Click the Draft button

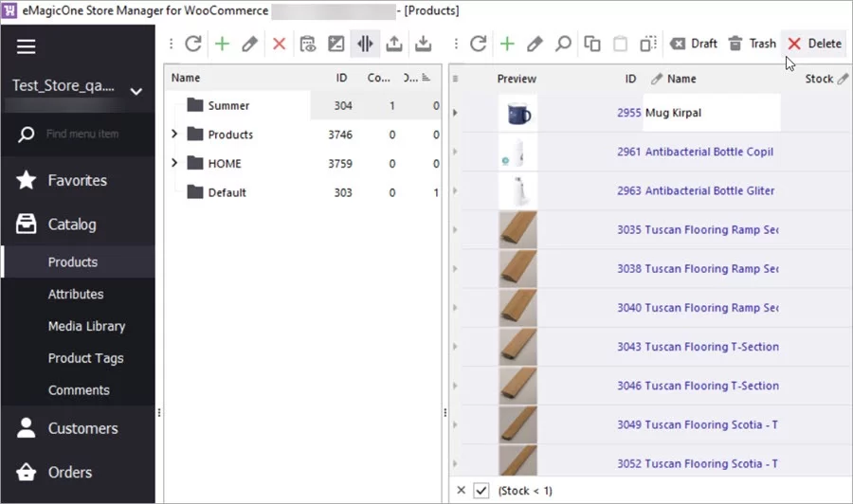point(694,44)
